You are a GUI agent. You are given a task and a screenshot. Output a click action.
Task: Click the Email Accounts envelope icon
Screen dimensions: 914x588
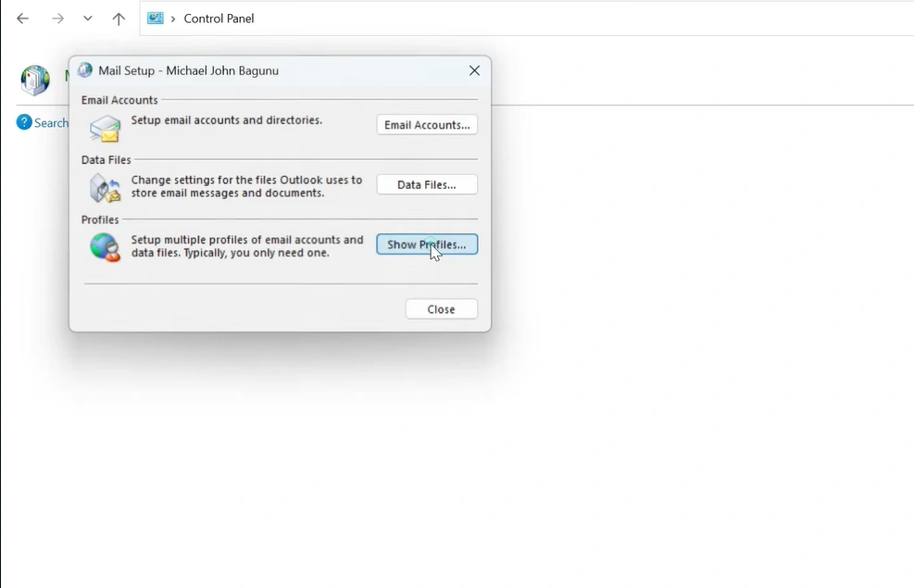pyautogui.click(x=104, y=128)
